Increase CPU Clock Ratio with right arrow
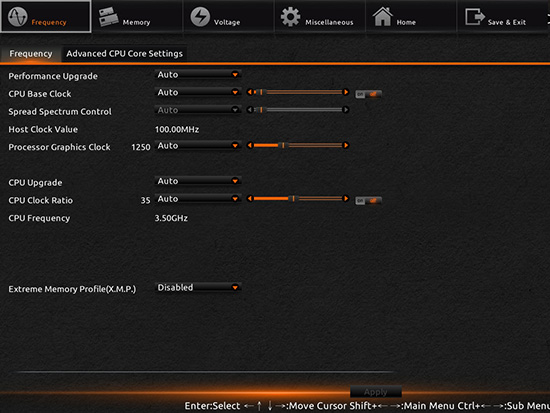 pyautogui.click(x=346, y=199)
